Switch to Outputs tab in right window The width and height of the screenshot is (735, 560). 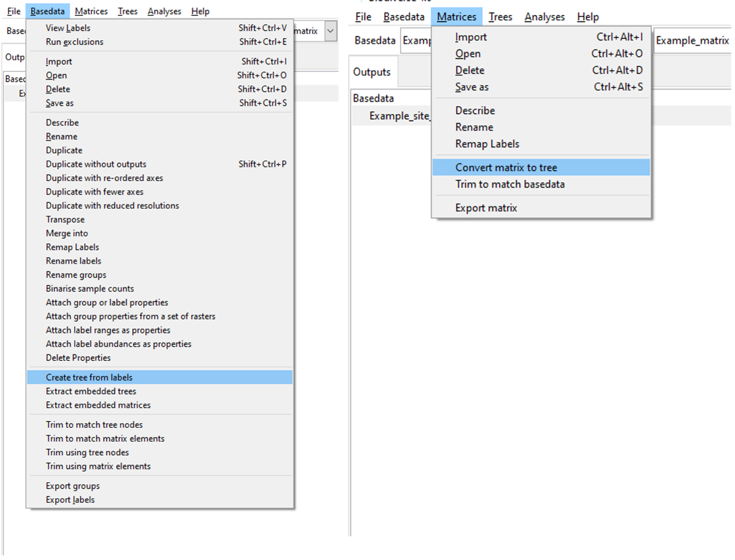[x=372, y=72]
